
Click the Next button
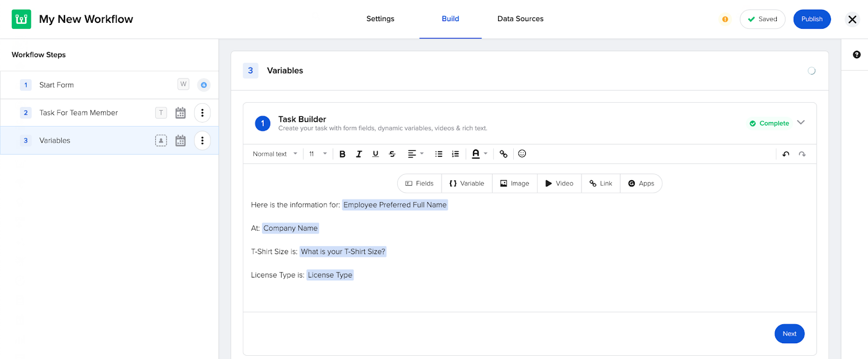tap(789, 333)
